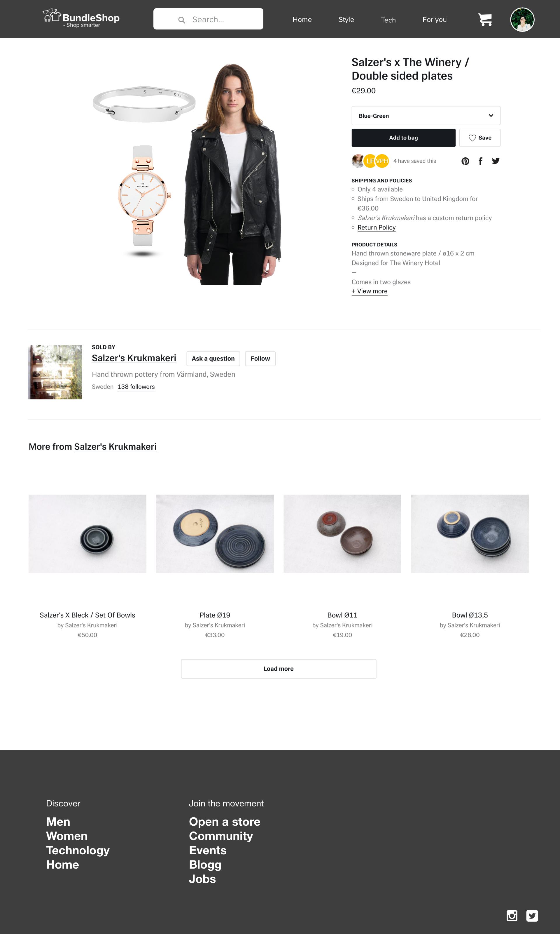Image resolution: width=560 pixels, height=934 pixels.
Task: Share the product on Pinterest
Action: [x=465, y=161]
